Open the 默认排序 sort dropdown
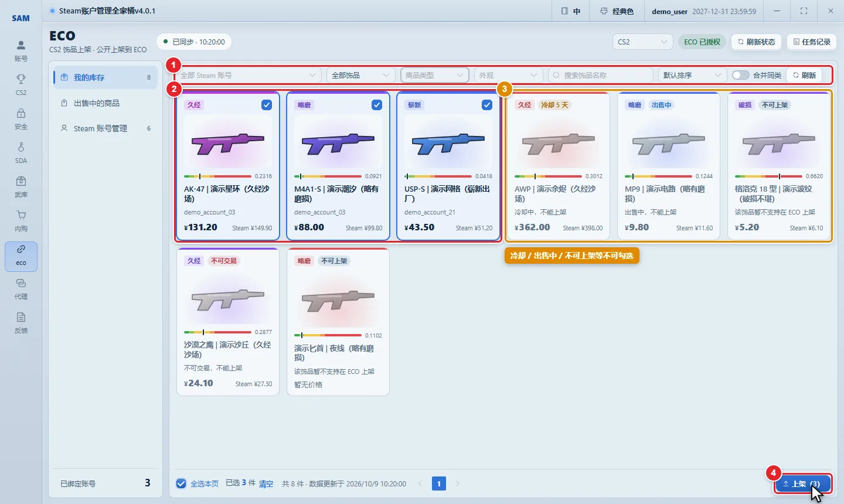The width and height of the screenshot is (844, 504). tap(692, 75)
